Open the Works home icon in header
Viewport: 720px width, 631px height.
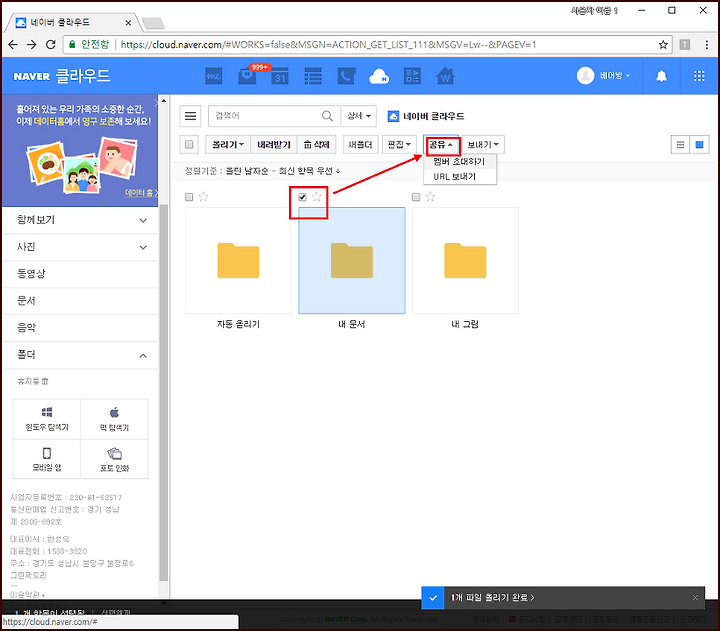445,76
